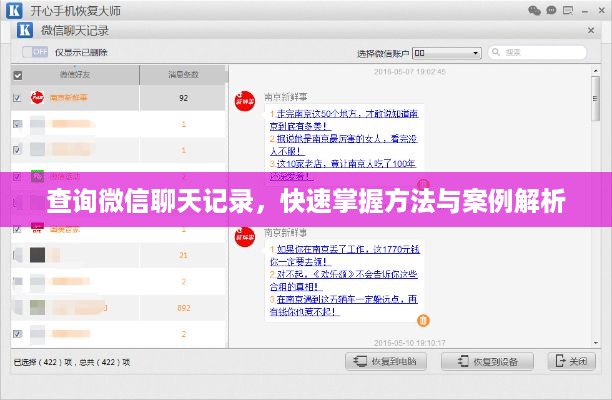
Task: Click the sender name above the first message
Action: pos(286,96)
